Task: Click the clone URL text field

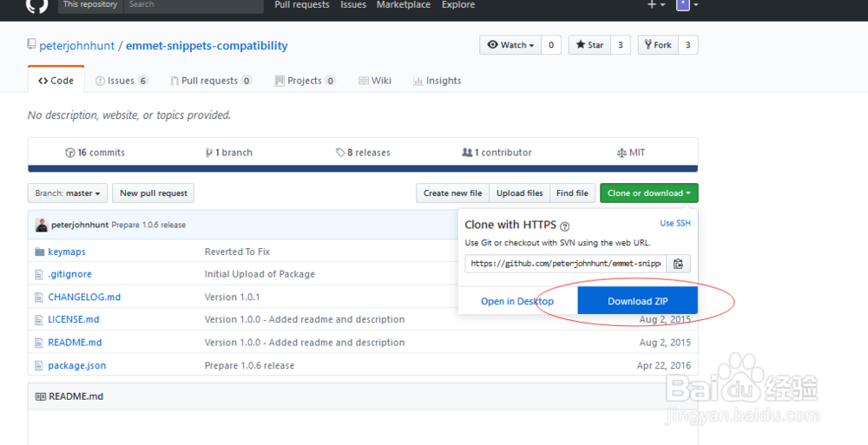Action: 565,264
